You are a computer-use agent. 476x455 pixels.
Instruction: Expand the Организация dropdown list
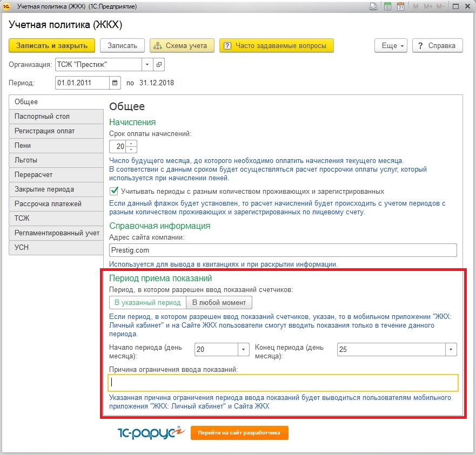coord(148,65)
